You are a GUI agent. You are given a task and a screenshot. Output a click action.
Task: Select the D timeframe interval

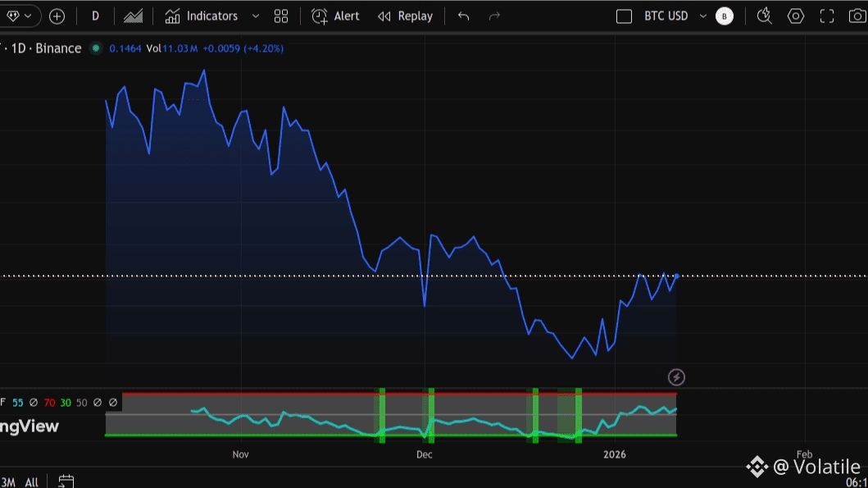click(x=95, y=16)
